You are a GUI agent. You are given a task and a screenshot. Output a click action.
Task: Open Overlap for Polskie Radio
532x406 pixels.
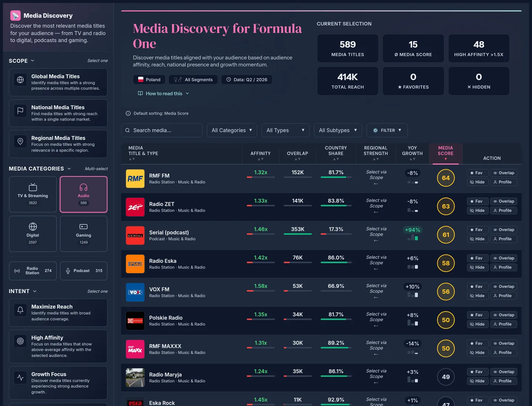pyautogui.click(x=504, y=315)
